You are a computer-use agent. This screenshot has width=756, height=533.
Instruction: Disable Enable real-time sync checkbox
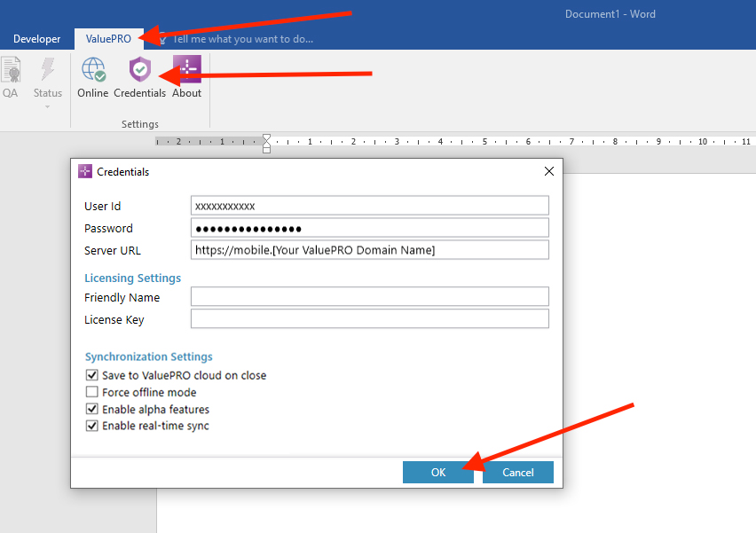click(91, 426)
